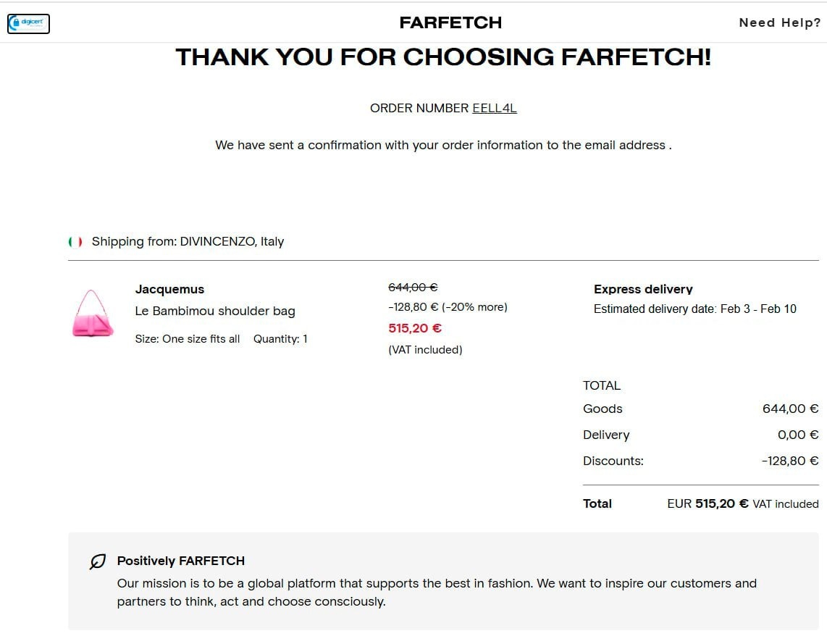Click the DigiCert security badge icon
Screen dimensions: 827x644
pyautogui.click(x=28, y=23)
